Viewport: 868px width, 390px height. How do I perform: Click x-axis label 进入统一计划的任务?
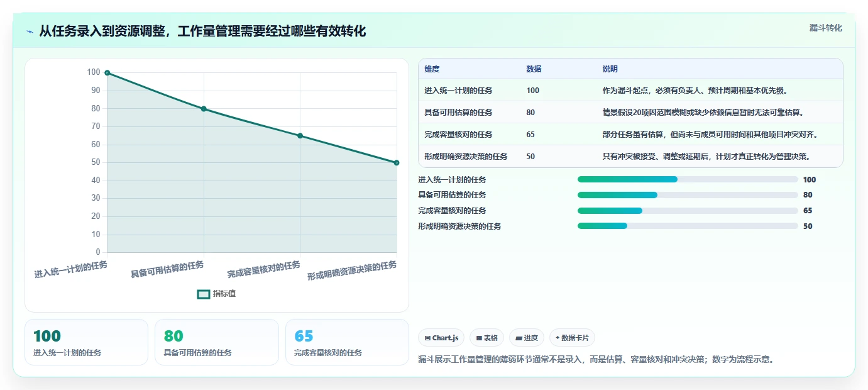coord(71,269)
